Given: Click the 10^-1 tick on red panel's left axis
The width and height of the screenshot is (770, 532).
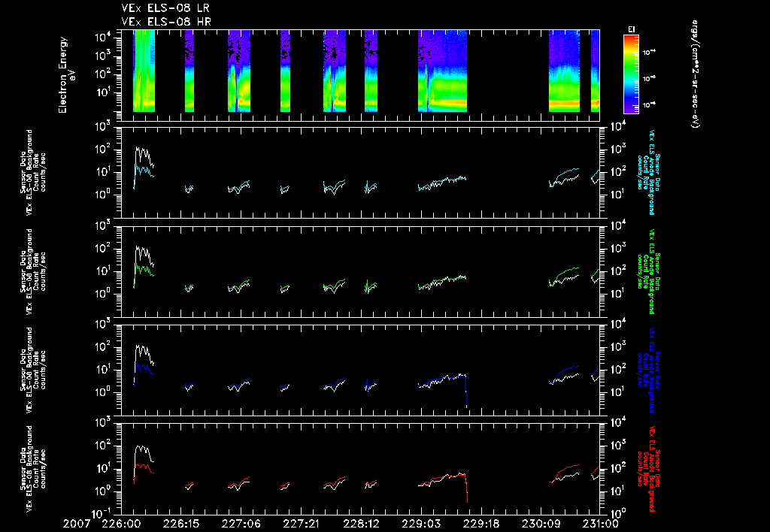Looking at the screenshot, I should 102,513.
